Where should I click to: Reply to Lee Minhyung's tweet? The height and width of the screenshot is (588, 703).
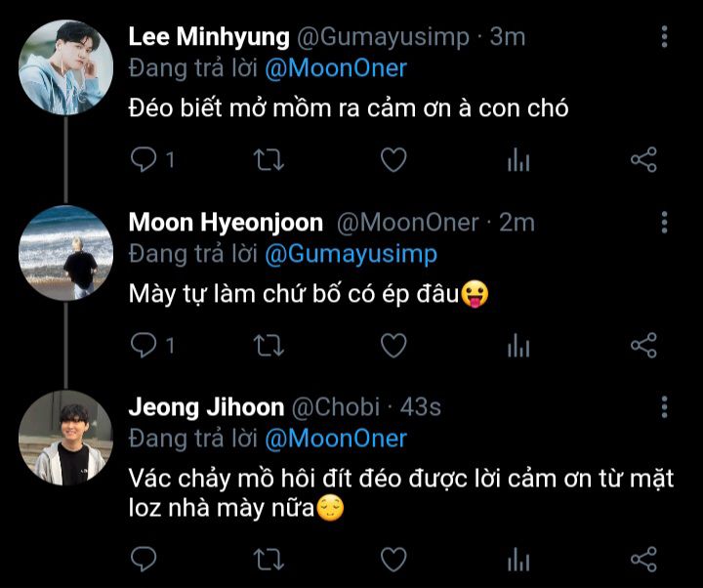[x=144, y=159]
